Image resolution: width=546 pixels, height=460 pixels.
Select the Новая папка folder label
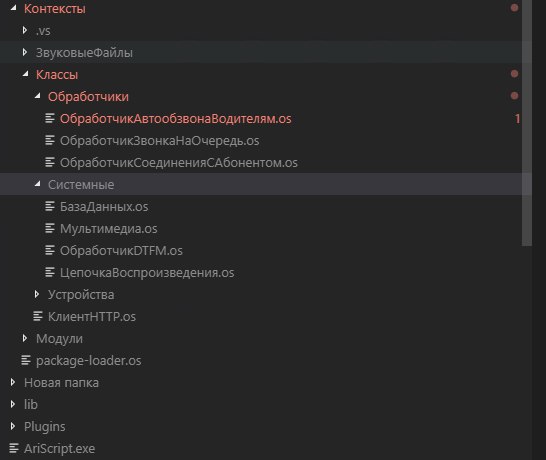(61, 383)
